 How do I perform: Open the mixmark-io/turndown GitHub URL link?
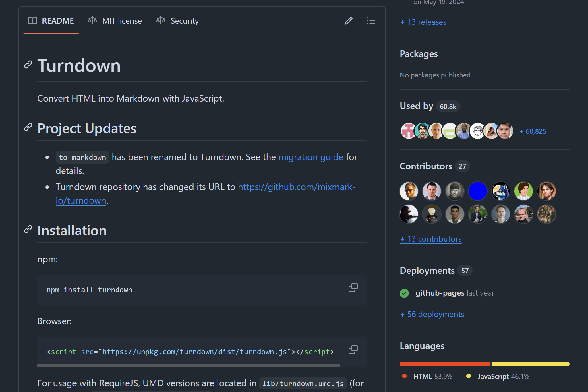[297, 187]
